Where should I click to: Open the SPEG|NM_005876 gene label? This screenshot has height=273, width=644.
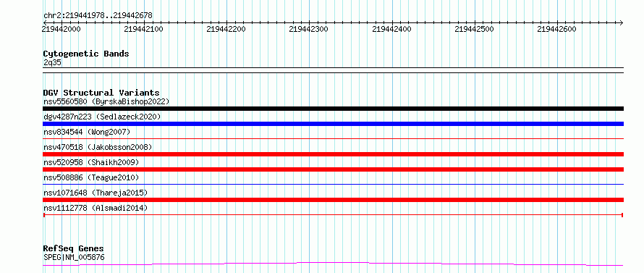[x=74, y=257]
